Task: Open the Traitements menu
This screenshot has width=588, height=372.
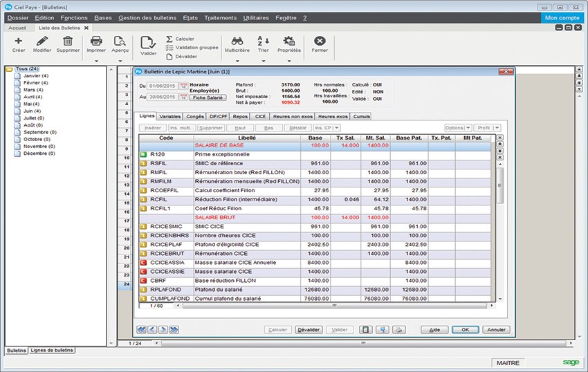Action: click(221, 17)
